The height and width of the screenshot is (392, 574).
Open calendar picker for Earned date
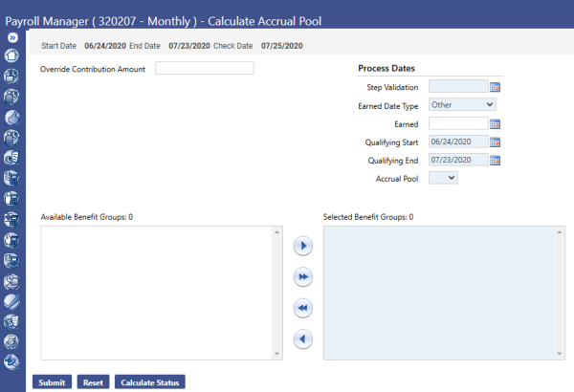click(495, 124)
